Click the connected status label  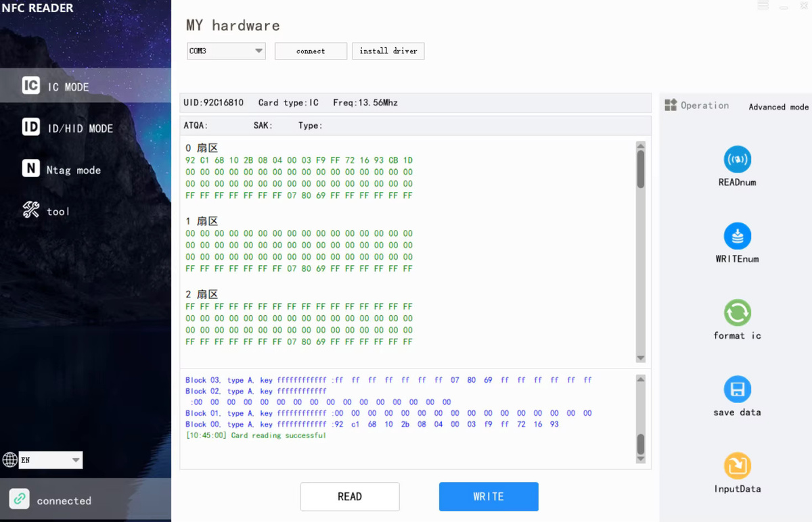point(64,501)
